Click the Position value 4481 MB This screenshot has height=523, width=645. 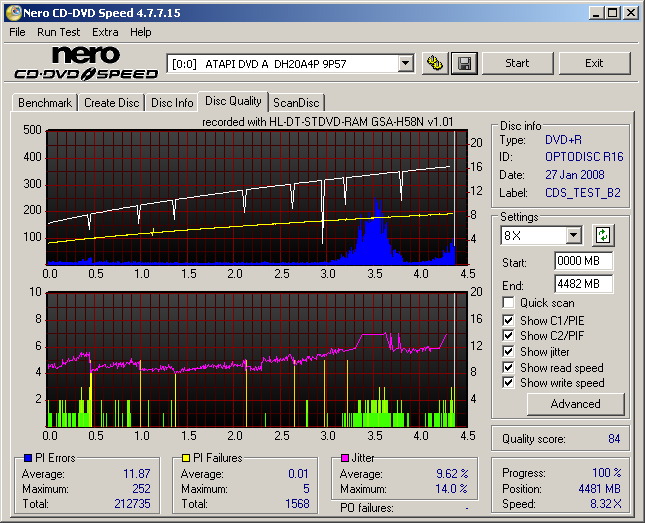pyautogui.click(x=599, y=488)
